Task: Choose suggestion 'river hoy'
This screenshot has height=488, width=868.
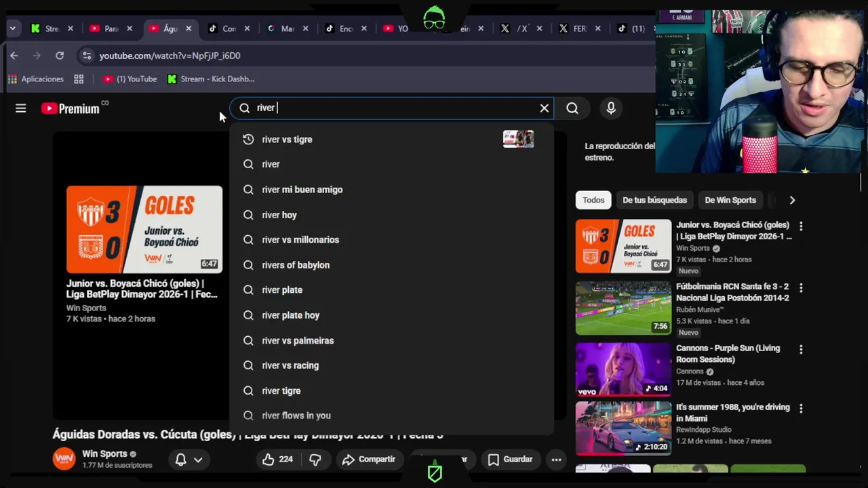Action: 391,215
